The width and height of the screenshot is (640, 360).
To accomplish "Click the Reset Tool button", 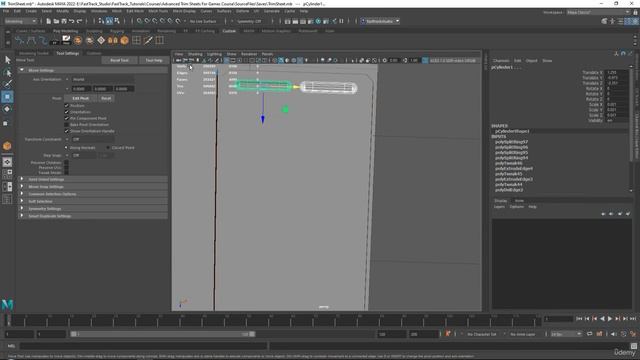I will [119, 60].
